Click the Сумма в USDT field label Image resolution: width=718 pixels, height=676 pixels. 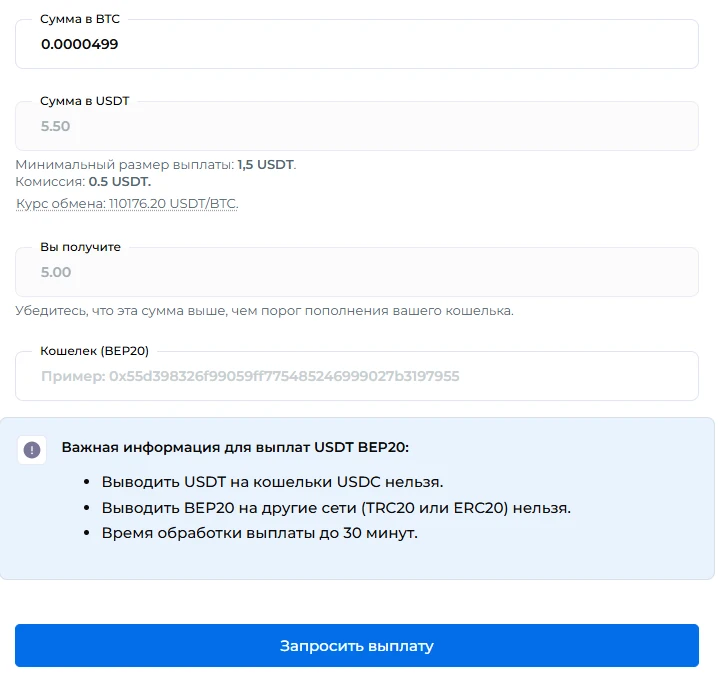click(84, 101)
